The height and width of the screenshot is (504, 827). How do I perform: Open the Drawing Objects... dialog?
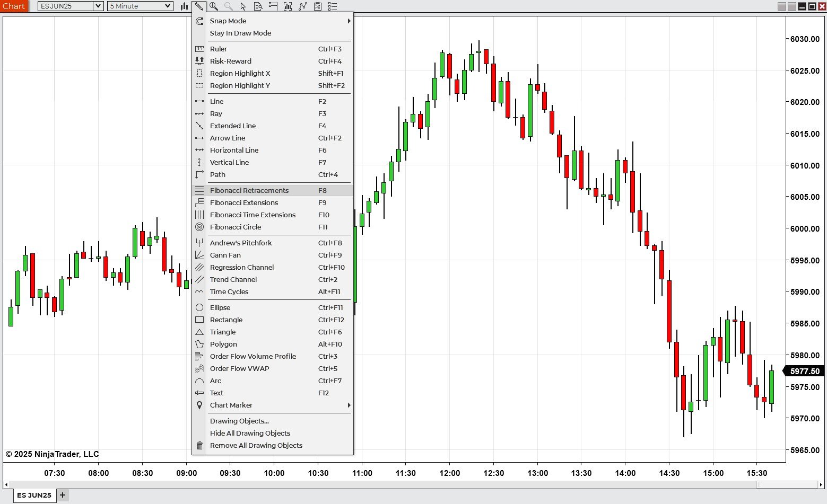tap(273, 421)
